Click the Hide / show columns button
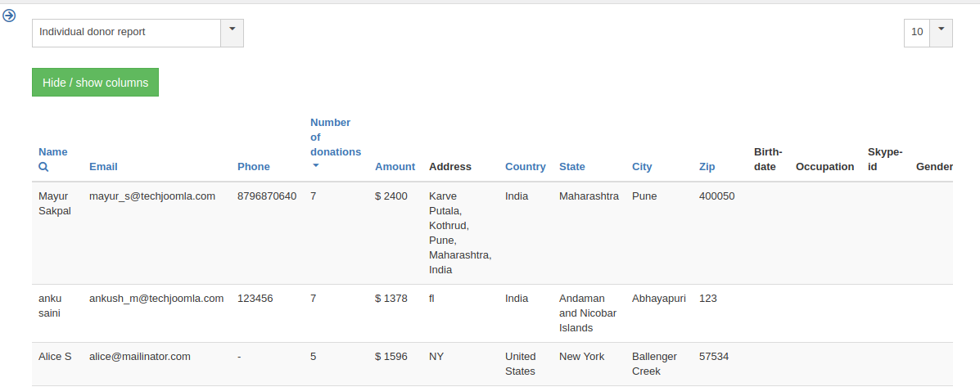This screenshot has width=980, height=387. 95,83
